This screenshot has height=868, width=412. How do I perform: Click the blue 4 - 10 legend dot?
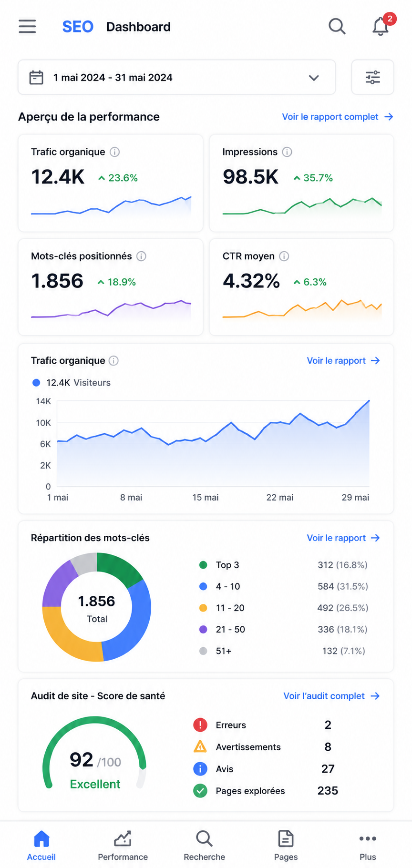coord(203,586)
